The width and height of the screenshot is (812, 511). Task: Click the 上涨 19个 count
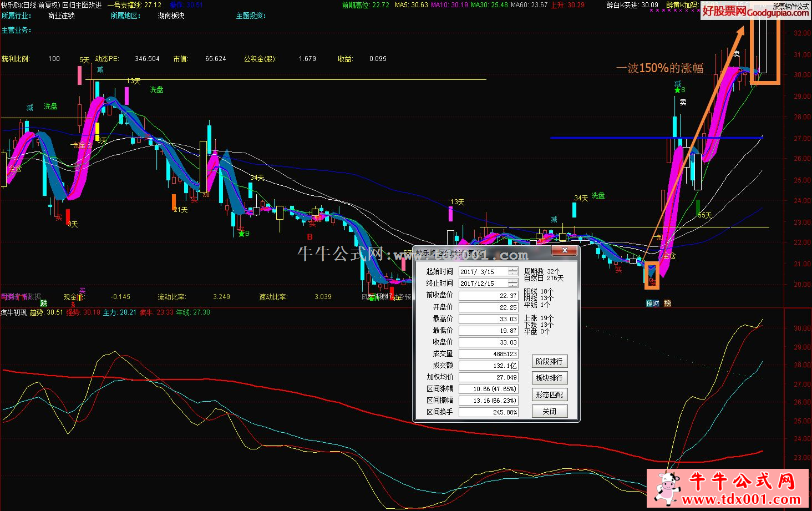point(539,318)
